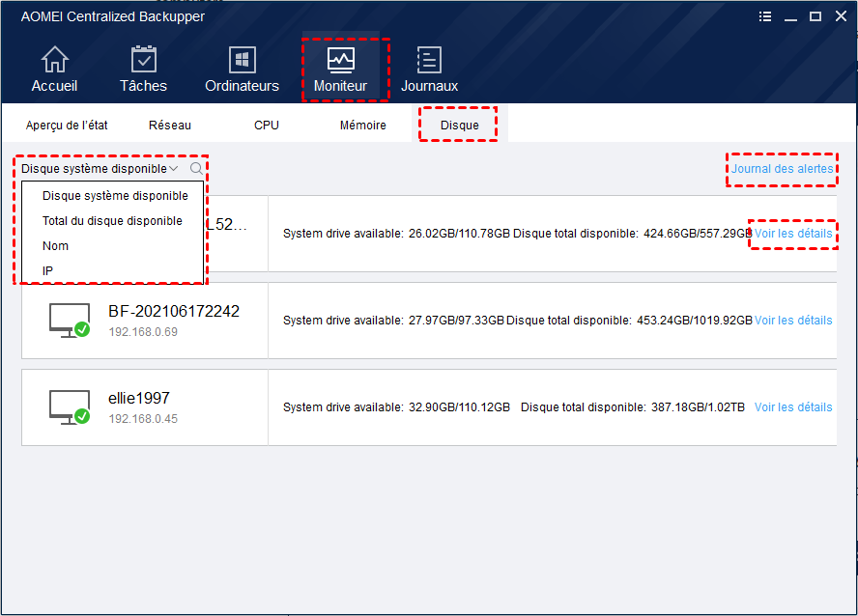Sort computers by IP

click(47, 271)
